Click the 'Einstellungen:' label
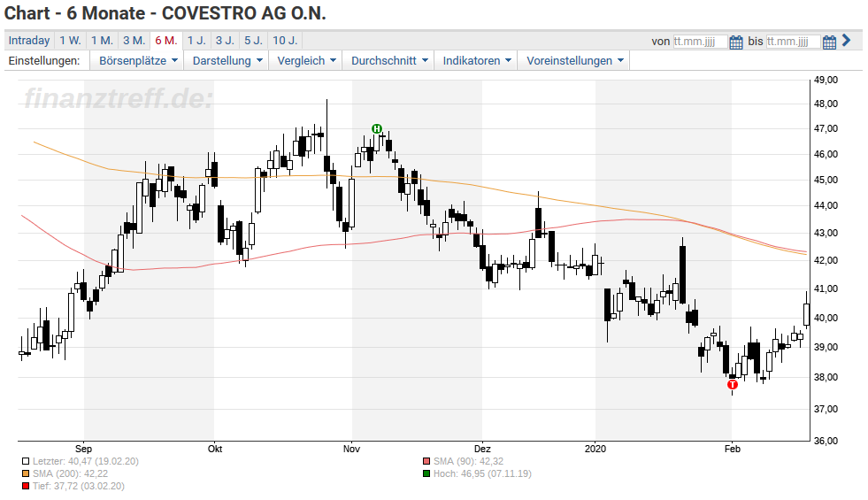The image size is (868, 500). (43, 61)
